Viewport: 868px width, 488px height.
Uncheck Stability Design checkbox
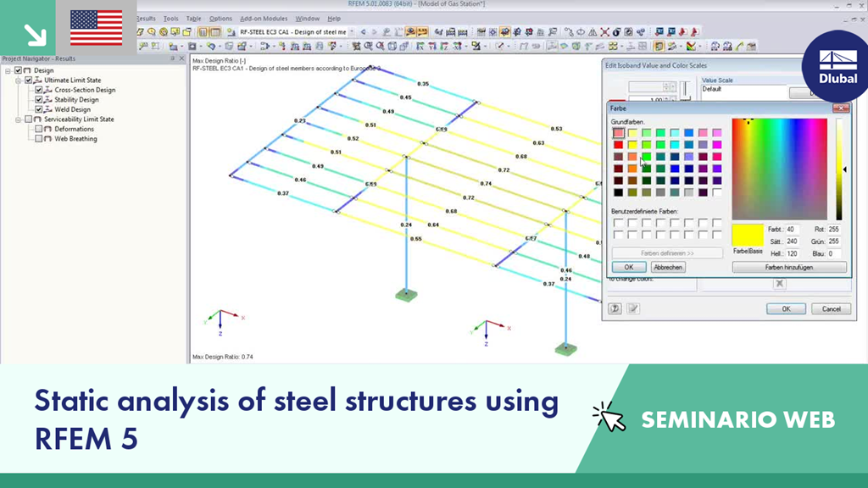pyautogui.click(x=38, y=100)
